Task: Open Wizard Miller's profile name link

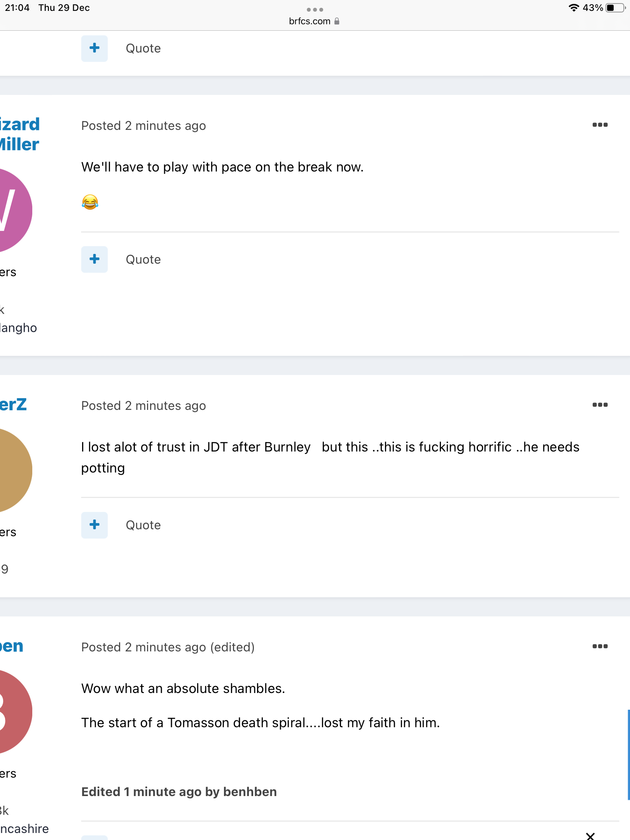Action: (19, 134)
